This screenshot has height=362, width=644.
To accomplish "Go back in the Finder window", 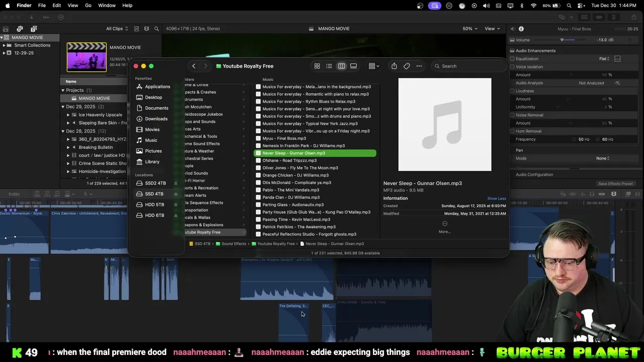I will tap(194, 66).
